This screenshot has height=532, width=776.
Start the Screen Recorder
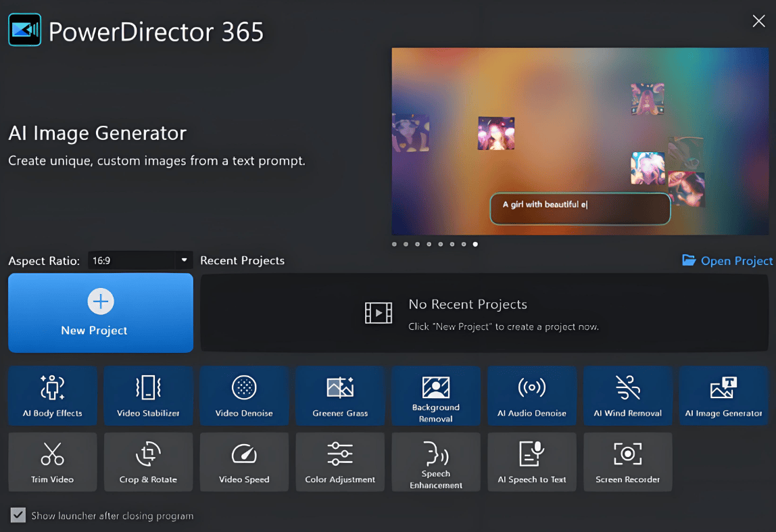point(627,462)
